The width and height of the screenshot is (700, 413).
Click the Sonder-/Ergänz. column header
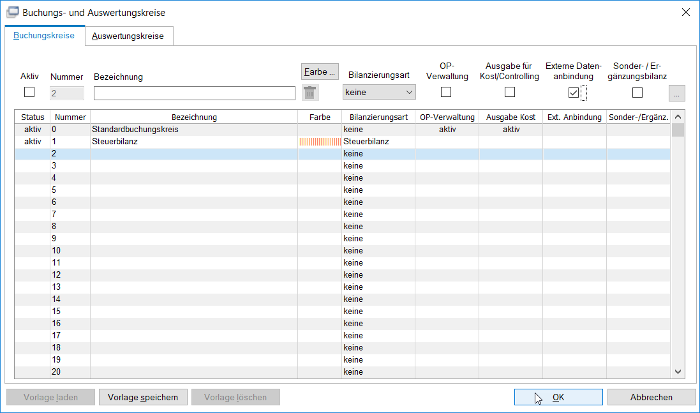pyautogui.click(x=638, y=117)
